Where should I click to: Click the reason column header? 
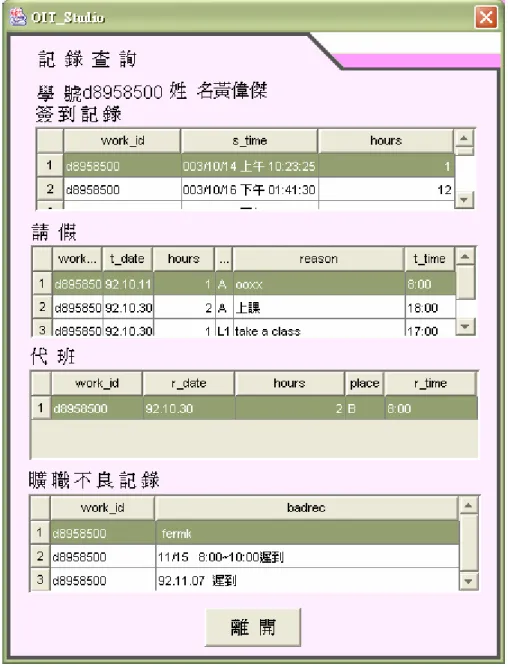click(318, 259)
